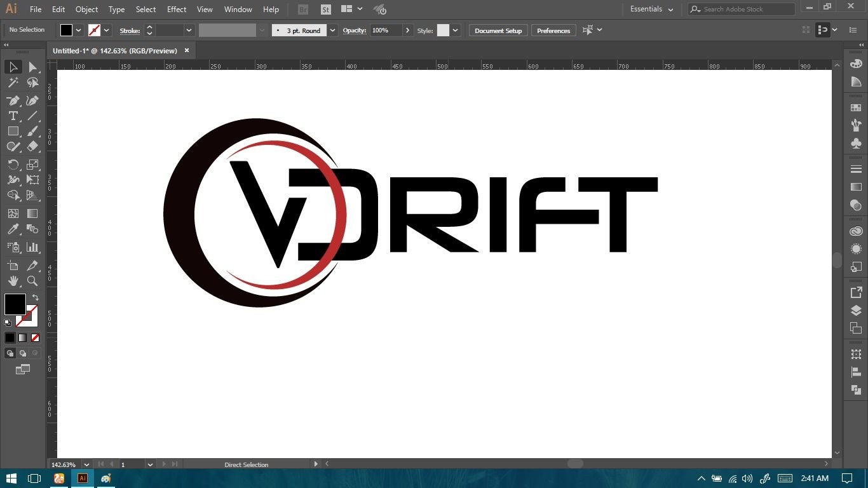Swap fill and stroke colors
The image size is (868, 488).
[x=36, y=297]
